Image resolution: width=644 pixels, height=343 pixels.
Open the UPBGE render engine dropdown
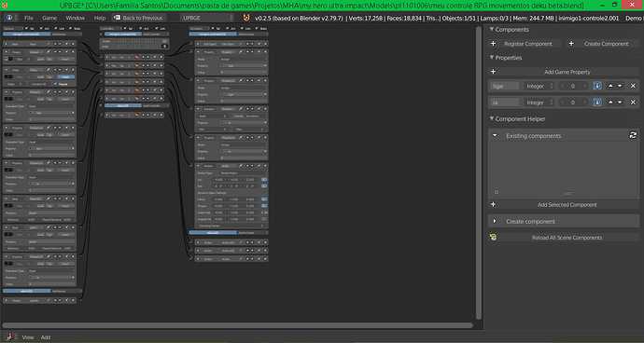pos(207,18)
